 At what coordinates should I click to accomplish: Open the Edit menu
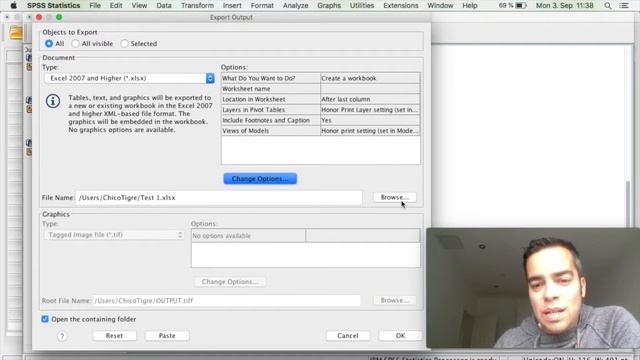116,5
